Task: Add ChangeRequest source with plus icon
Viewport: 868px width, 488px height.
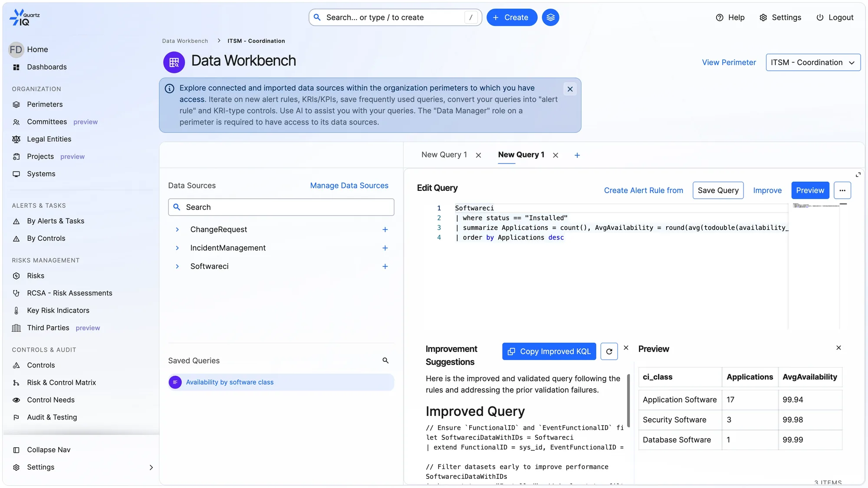Action: click(x=385, y=229)
